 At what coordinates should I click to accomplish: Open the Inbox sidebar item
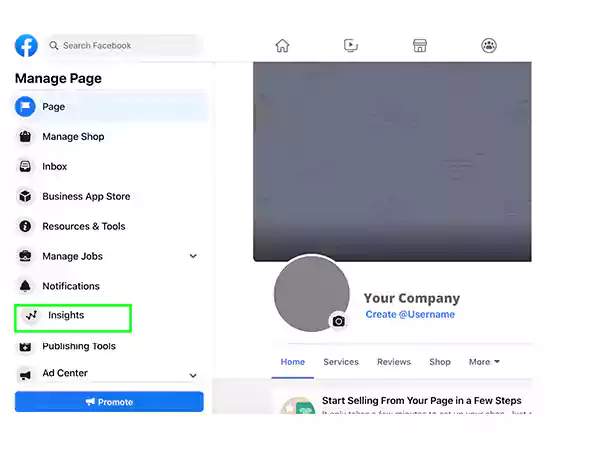pos(54,166)
